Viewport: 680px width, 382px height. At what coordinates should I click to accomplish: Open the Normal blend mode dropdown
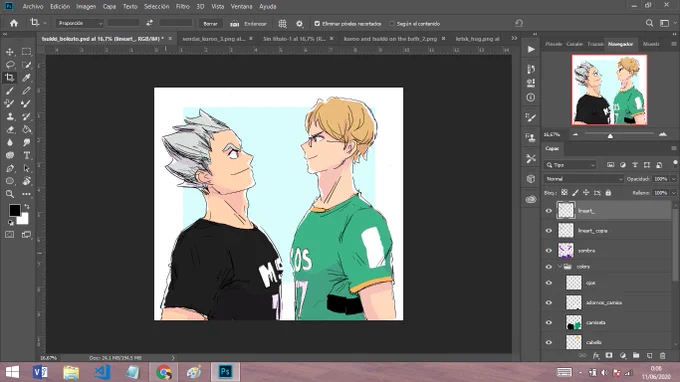pos(583,179)
